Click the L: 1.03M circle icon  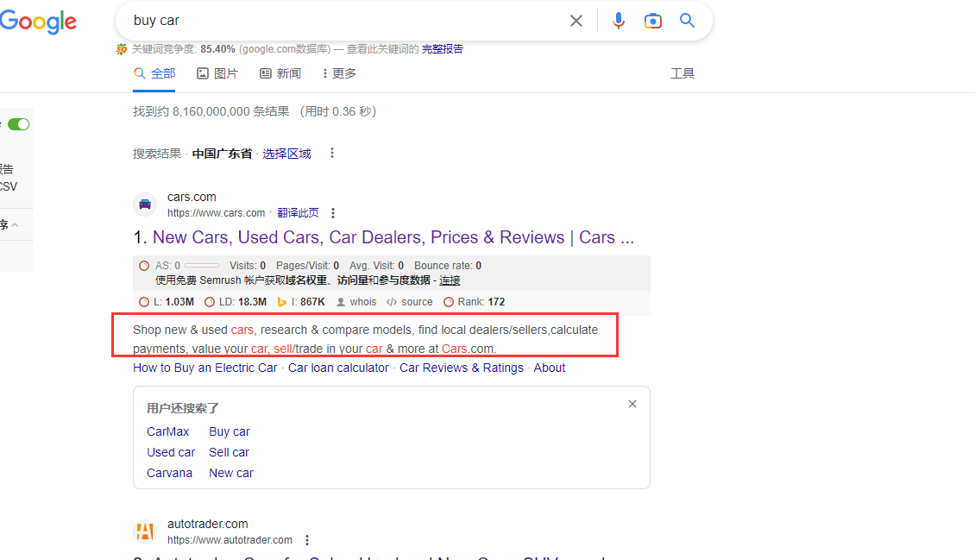pos(144,302)
